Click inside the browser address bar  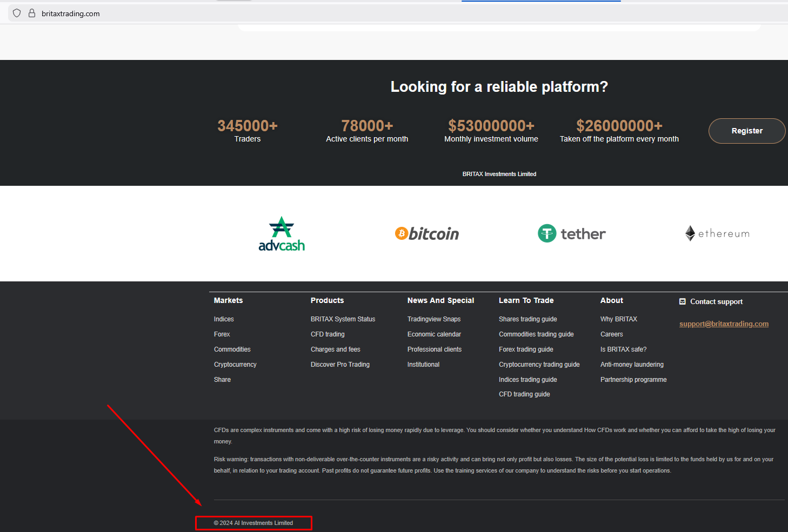162,13
